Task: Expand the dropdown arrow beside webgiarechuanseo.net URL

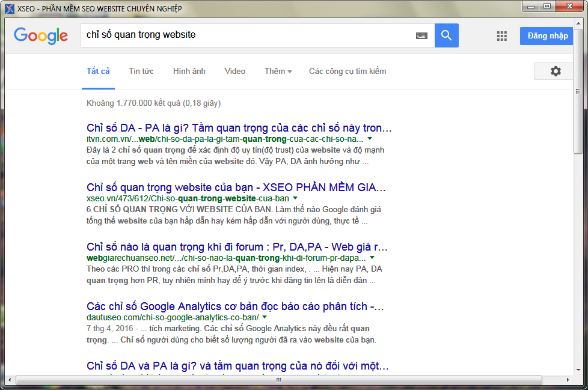Action: tap(372, 258)
